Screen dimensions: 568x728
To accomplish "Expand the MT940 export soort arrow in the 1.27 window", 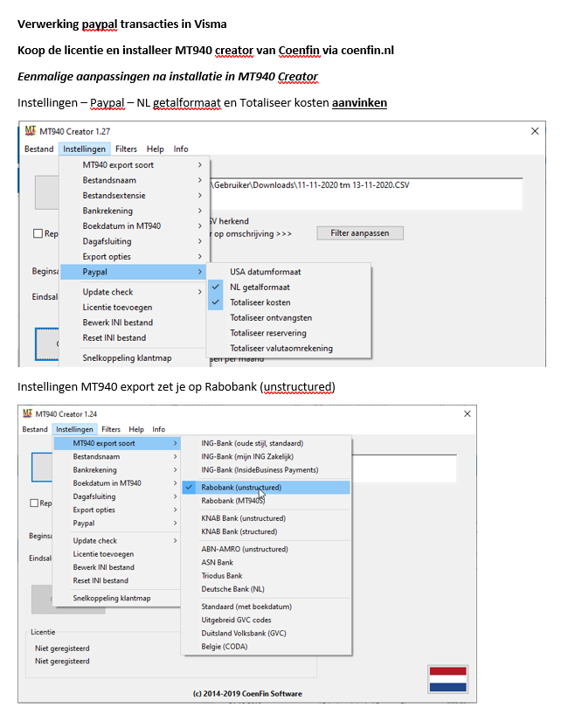I will [x=200, y=165].
